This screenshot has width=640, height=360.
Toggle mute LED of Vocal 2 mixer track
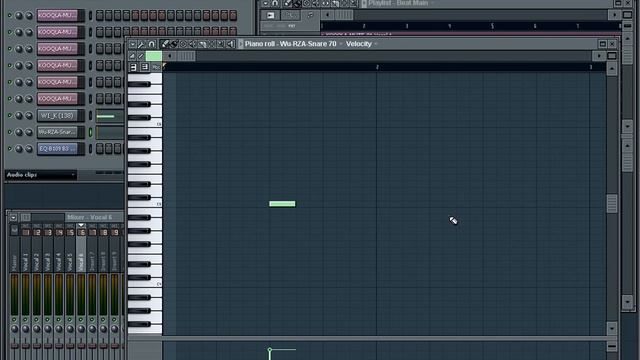(37, 319)
